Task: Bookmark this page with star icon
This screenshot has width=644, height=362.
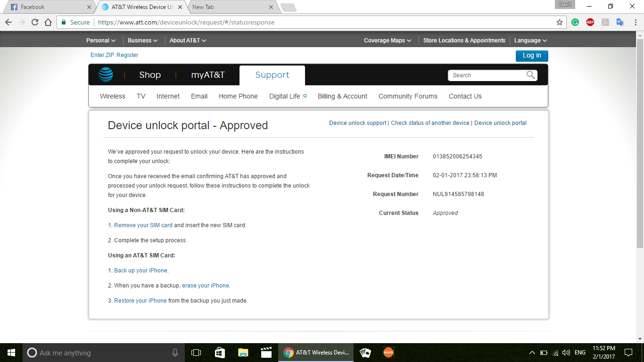Action: 560,22
